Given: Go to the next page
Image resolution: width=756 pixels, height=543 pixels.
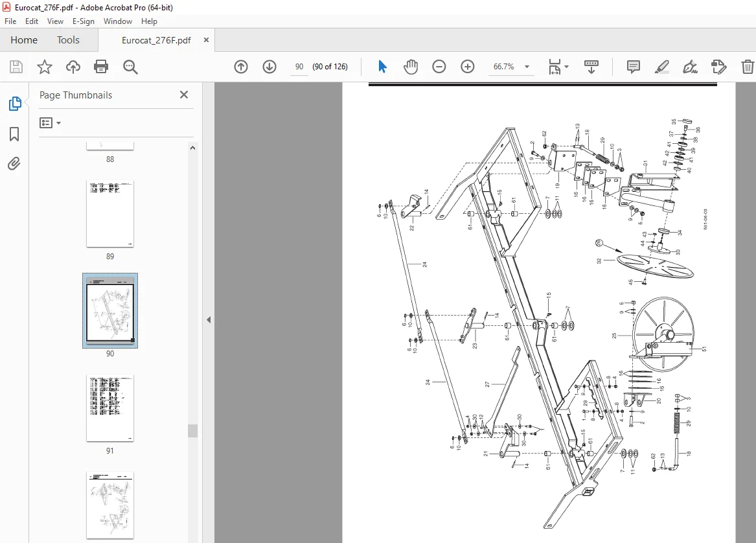Looking at the screenshot, I should coord(269,67).
